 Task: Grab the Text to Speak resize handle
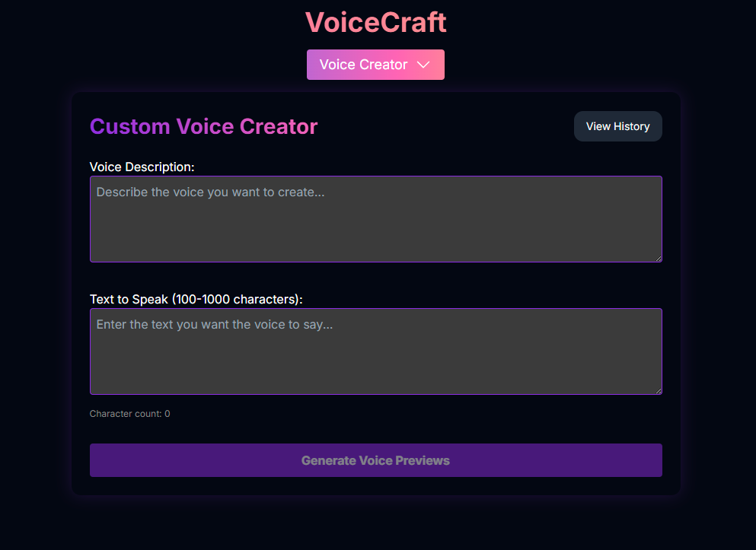tap(658, 391)
